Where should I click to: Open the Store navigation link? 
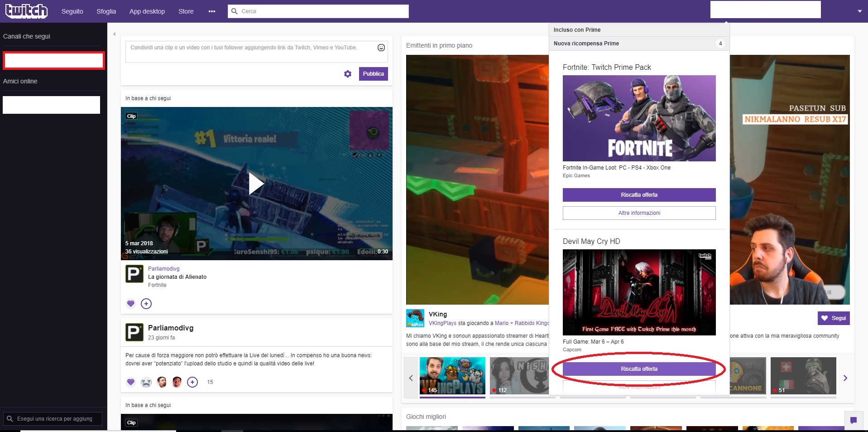[x=186, y=11]
